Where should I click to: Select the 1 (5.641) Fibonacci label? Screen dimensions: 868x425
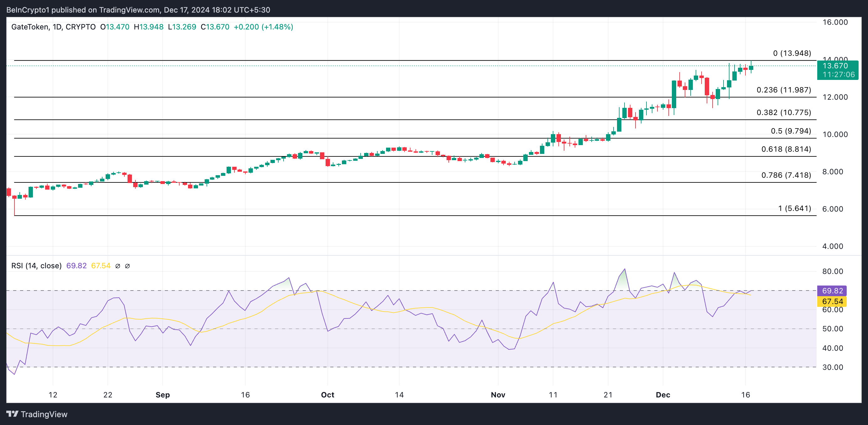click(795, 208)
